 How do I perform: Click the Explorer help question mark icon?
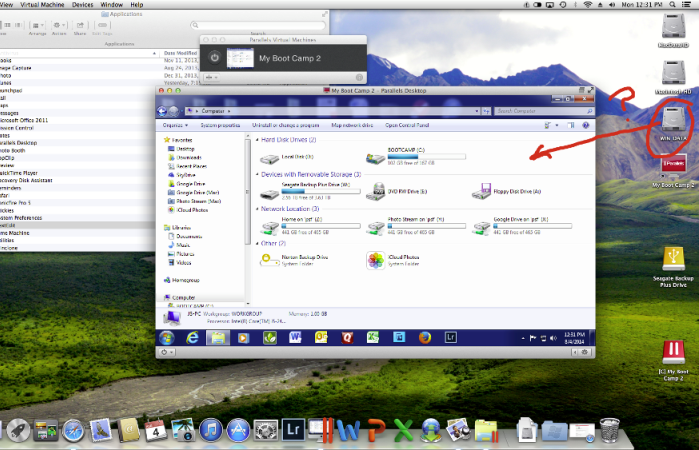click(x=586, y=125)
